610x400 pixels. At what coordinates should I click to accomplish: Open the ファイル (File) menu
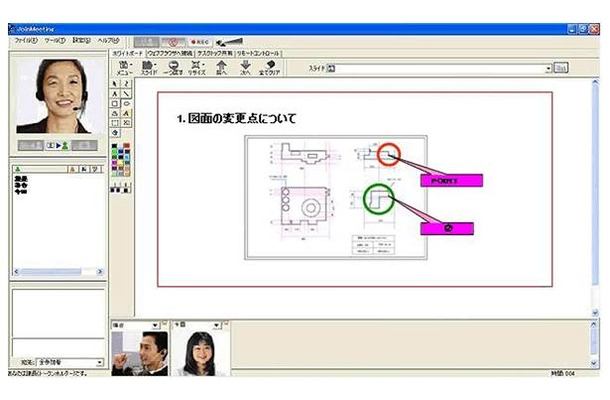coord(24,41)
